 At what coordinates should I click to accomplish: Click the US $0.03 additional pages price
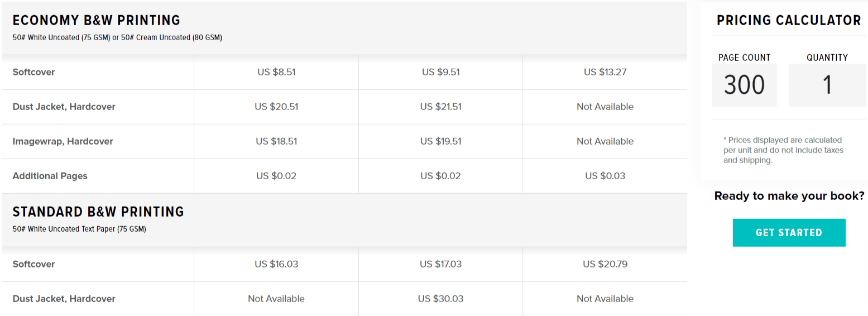point(605,176)
